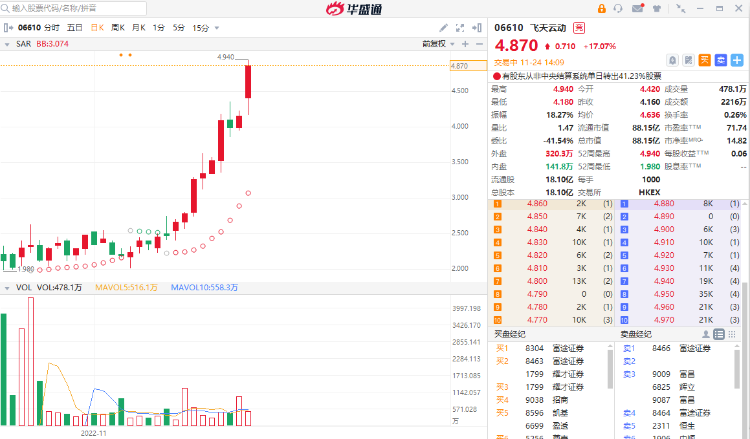Open the note/memo icon beside bell
This screenshot has width=750, height=439.
pos(688,60)
